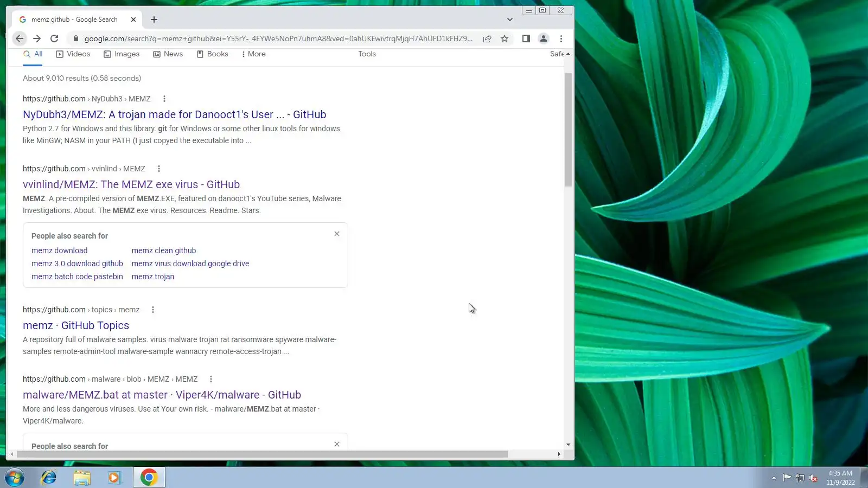Switch to the Books results tab

[212, 54]
